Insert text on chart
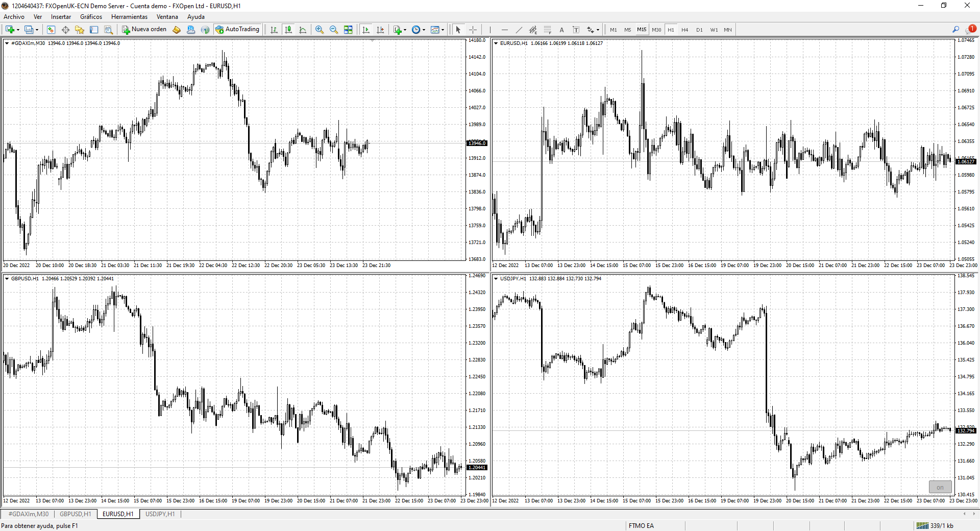This screenshot has height=531, width=980. tap(561, 30)
